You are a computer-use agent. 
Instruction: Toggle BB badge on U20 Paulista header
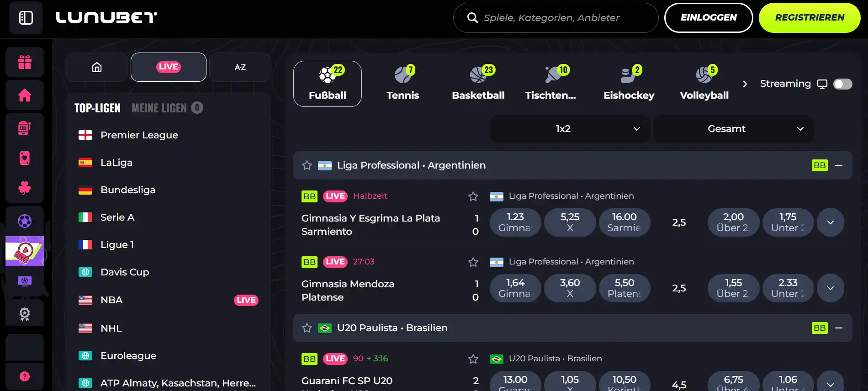(820, 328)
